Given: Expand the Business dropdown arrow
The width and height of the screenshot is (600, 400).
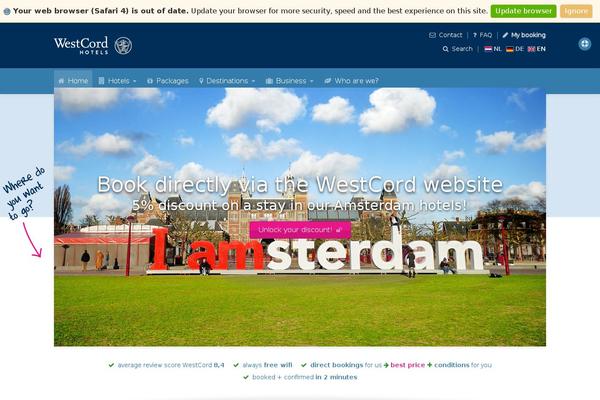Looking at the screenshot, I should click(x=311, y=81).
